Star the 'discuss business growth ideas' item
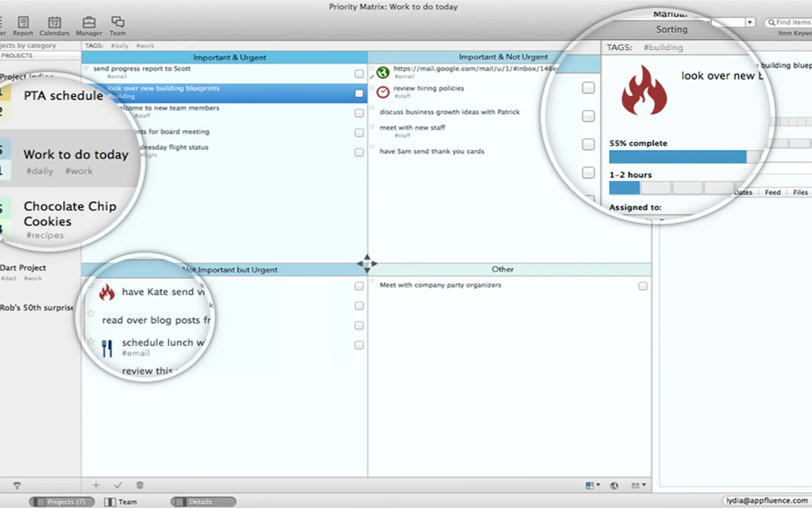 pos(373,108)
